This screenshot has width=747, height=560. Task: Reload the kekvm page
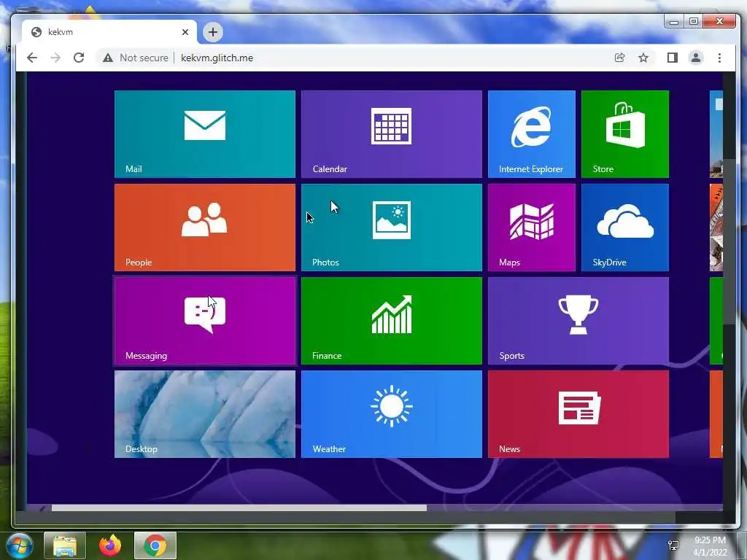[x=79, y=58]
